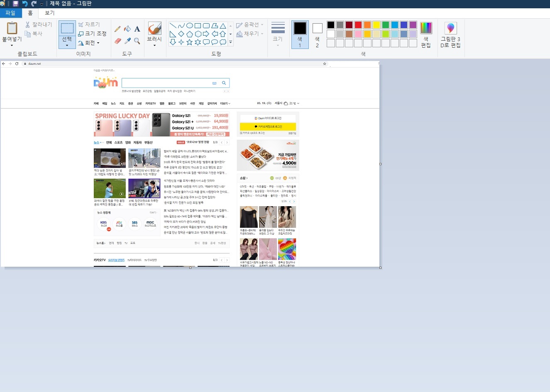This screenshot has width=550, height=392.
Task: Open the 회전 (Rotate) dropdown
Action: [89, 43]
